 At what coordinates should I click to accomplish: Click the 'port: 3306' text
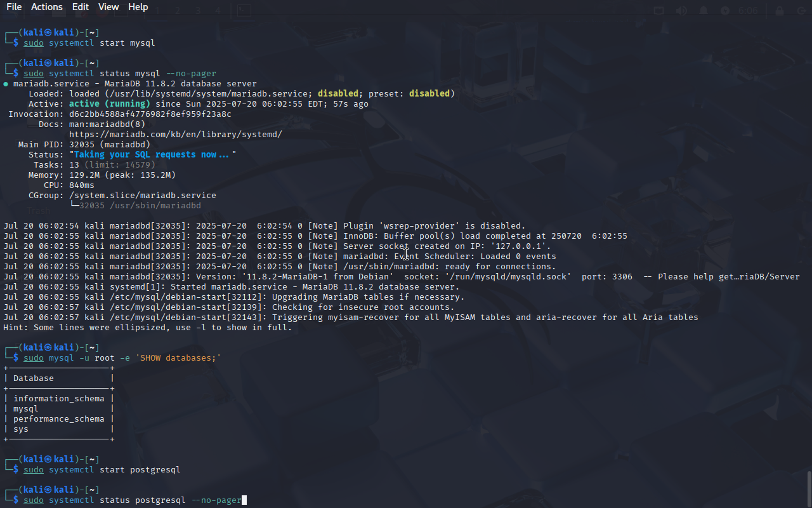pyautogui.click(x=607, y=277)
